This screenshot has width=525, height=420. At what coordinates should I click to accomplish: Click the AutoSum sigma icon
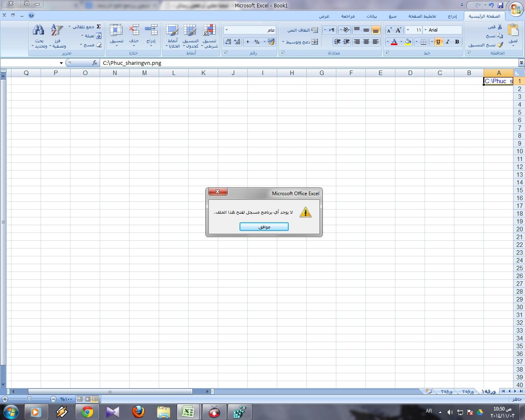[x=98, y=27]
